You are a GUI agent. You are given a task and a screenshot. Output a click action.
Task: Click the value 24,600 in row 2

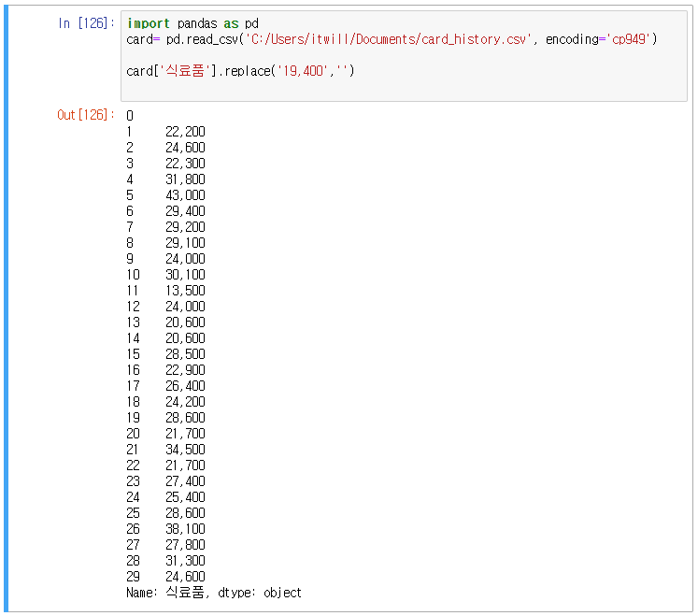point(185,148)
